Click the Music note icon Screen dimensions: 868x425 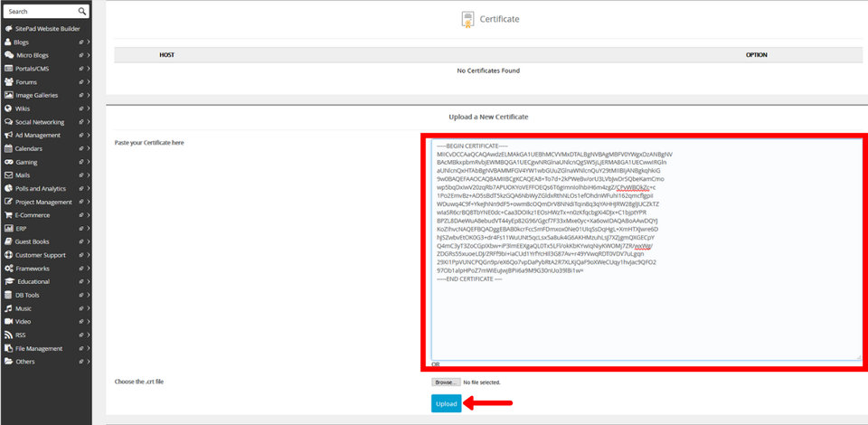coord(8,308)
